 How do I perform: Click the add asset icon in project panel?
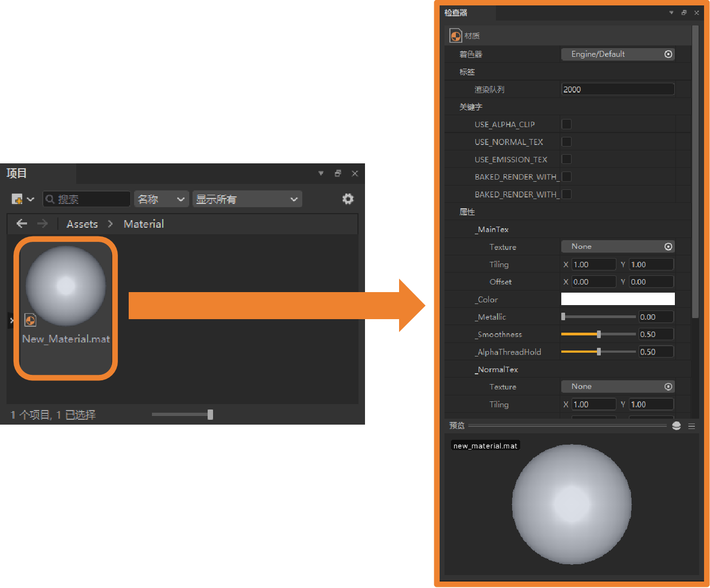(x=17, y=199)
